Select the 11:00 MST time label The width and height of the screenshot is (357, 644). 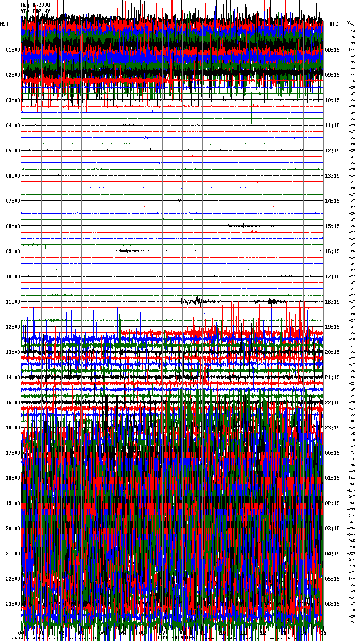click(x=13, y=302)
